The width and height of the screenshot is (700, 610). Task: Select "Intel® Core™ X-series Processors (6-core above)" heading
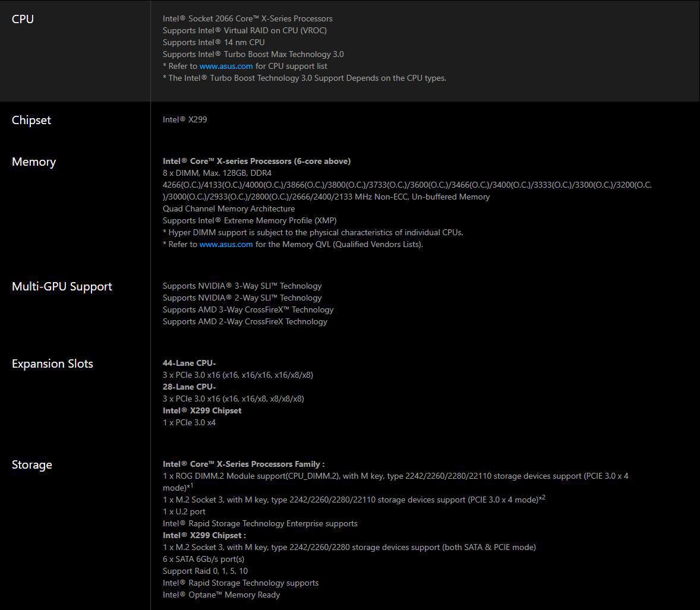pyautogui.click(x=257, y=161)
